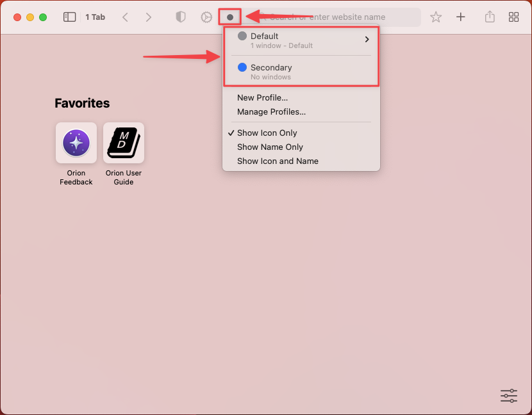This screenshot has width=532, height=415.
Task: Click the sidebar toggle icon
Action: pyautogui.click(x=69, y=17)
